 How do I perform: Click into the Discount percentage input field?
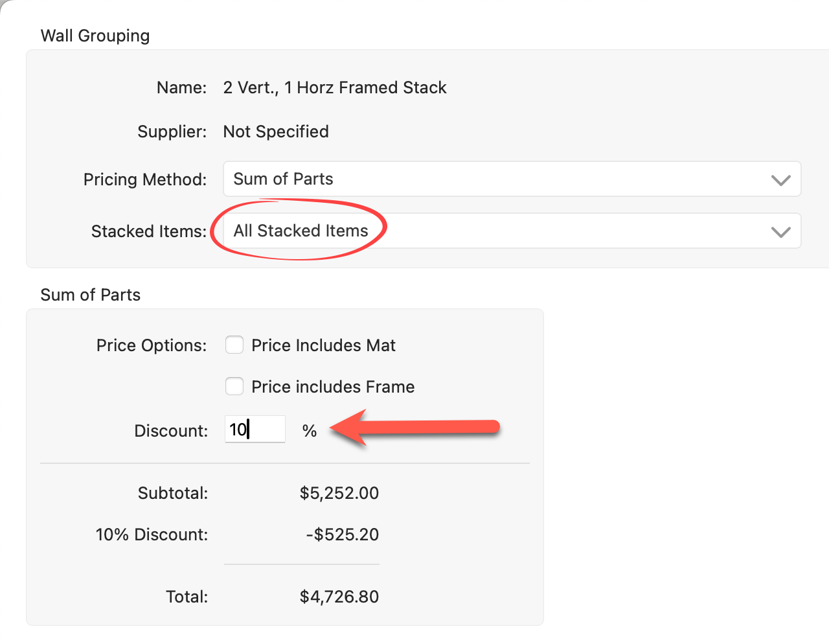[255, 430]
